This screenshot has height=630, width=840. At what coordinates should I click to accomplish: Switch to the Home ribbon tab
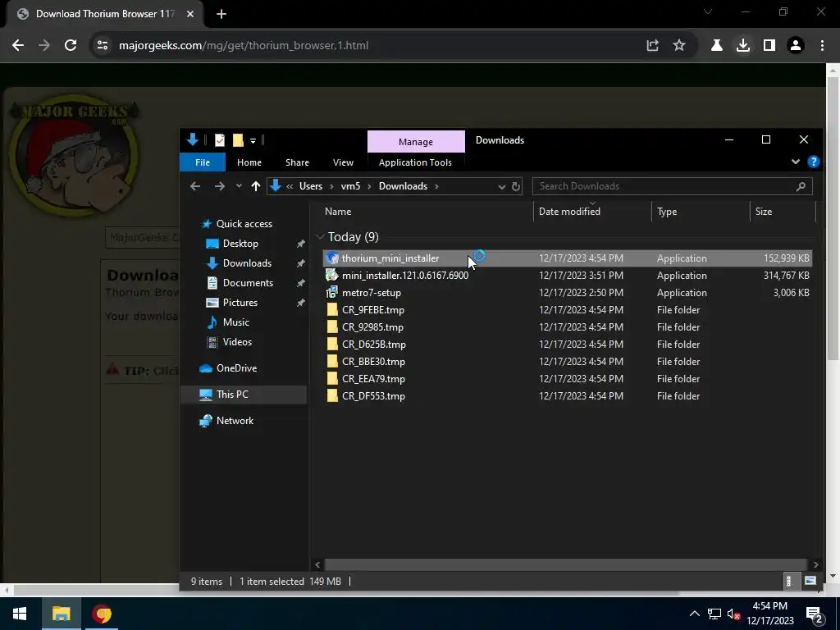click(x=249, y=162)
